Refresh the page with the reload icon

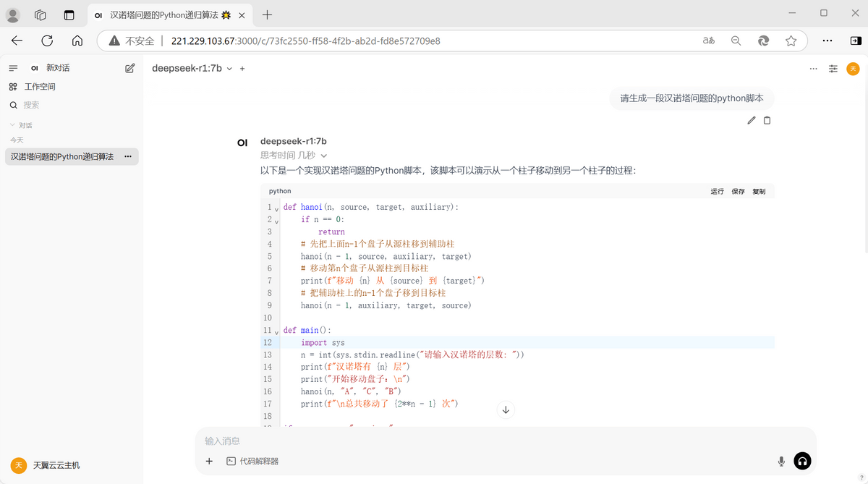[47, 41]
